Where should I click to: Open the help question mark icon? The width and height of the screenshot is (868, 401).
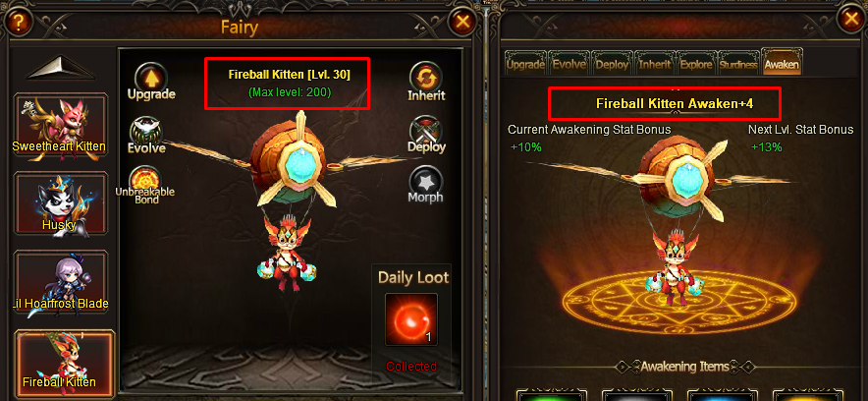coord(18,23)
